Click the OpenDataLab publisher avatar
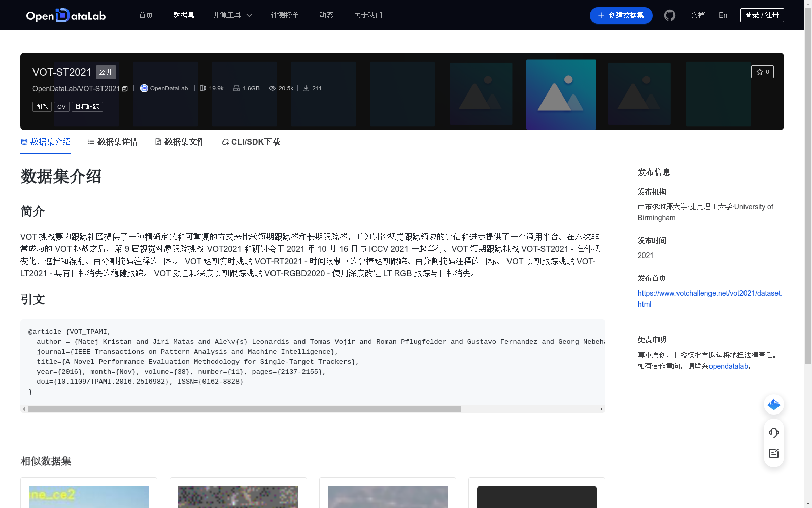 [x=144, y=88]
